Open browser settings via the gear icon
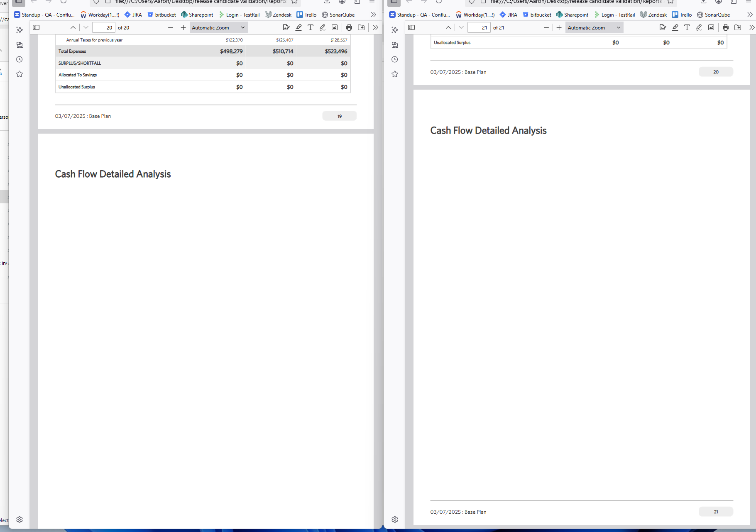 (x=20, y=519)
